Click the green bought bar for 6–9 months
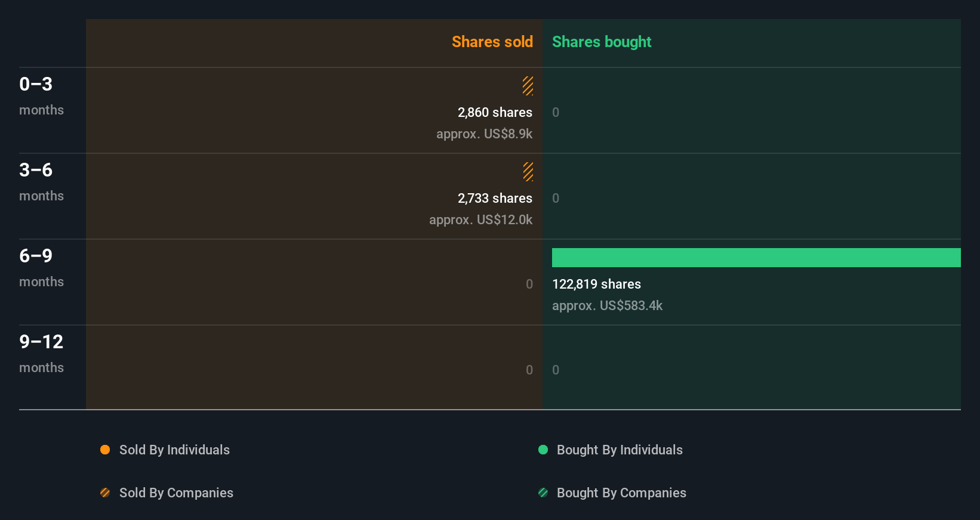Viewport: 980px width, 520px height. click(756, 258)
